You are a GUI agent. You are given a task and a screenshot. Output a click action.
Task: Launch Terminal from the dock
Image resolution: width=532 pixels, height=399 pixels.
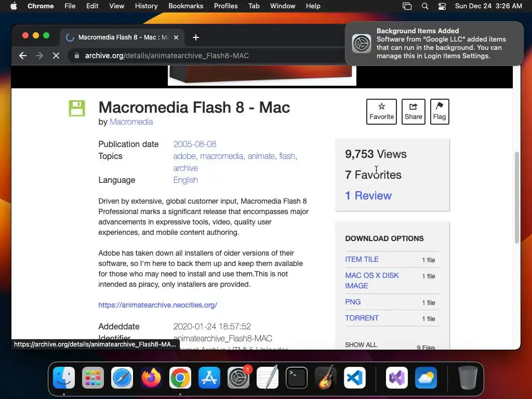(x=297, y=378)
